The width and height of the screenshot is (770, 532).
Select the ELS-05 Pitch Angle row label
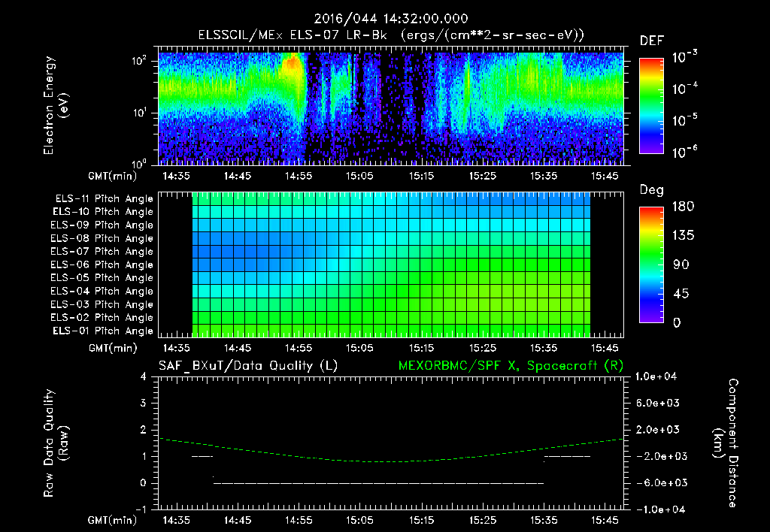point(102,278)
